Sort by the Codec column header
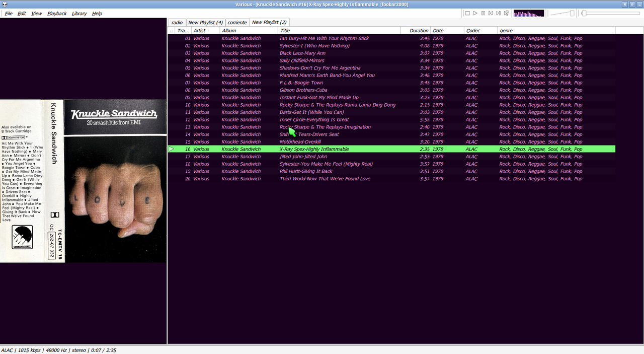Viewport: 644px width, 354px height. (x=480, y=31)
